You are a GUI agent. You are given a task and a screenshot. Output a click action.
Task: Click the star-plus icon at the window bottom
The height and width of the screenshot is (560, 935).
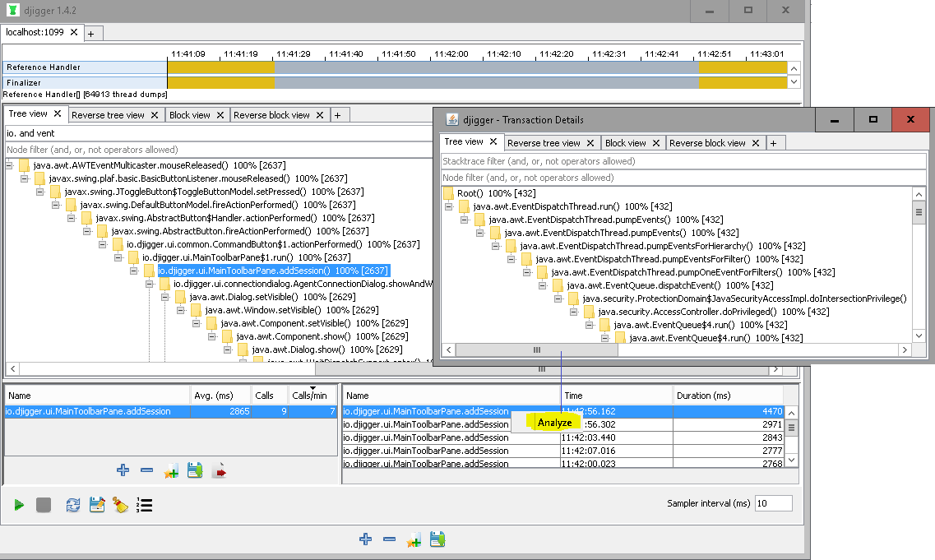click(x=414, y=539)
